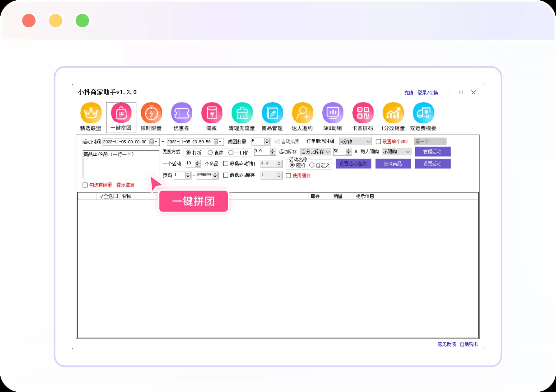This screenshot has height=392, width=556.
Task: Open the 精选联盟 crown icon
Action: pos(91,113)
